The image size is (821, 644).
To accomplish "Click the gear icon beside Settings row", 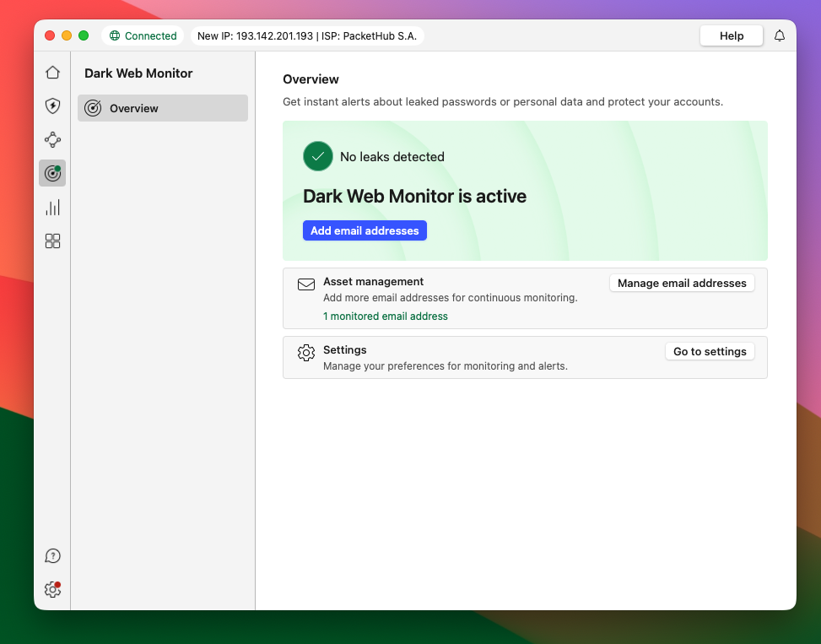I will (306, 353).
